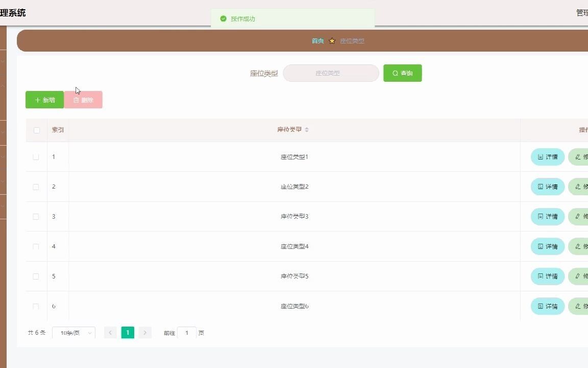
Task: Open the 首页 breadcrumb link
Action: click(317, 41)
